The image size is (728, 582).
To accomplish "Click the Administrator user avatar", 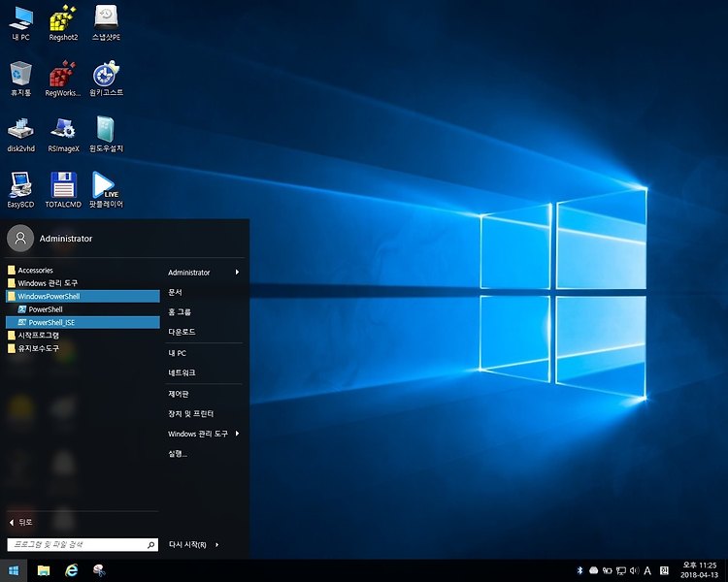I will (x=20, y=238).
